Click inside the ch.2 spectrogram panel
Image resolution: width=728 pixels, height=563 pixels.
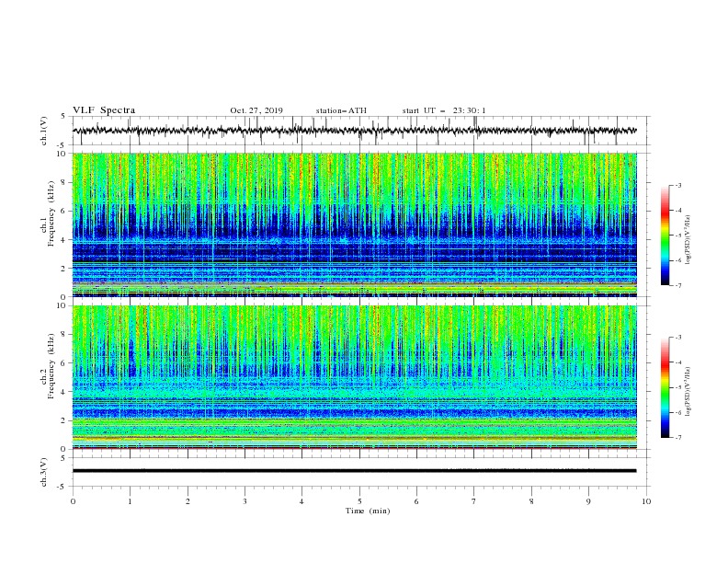tap(354, 377)
